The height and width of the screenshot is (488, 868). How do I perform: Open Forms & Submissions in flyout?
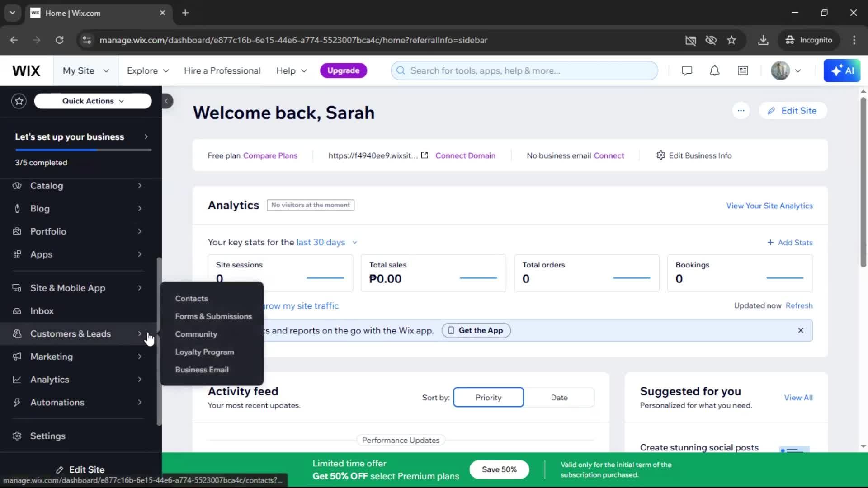(x=213, y=316)
